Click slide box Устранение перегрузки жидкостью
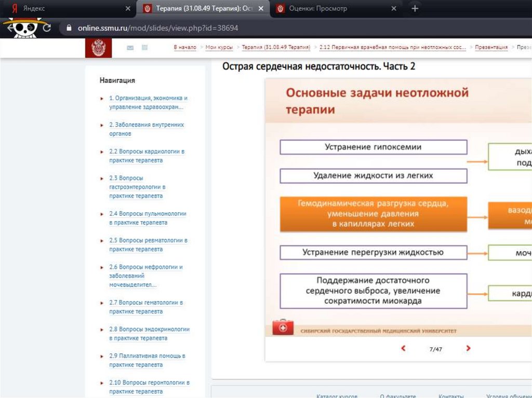This screenshot has height=398, width=532. [373, 252]
